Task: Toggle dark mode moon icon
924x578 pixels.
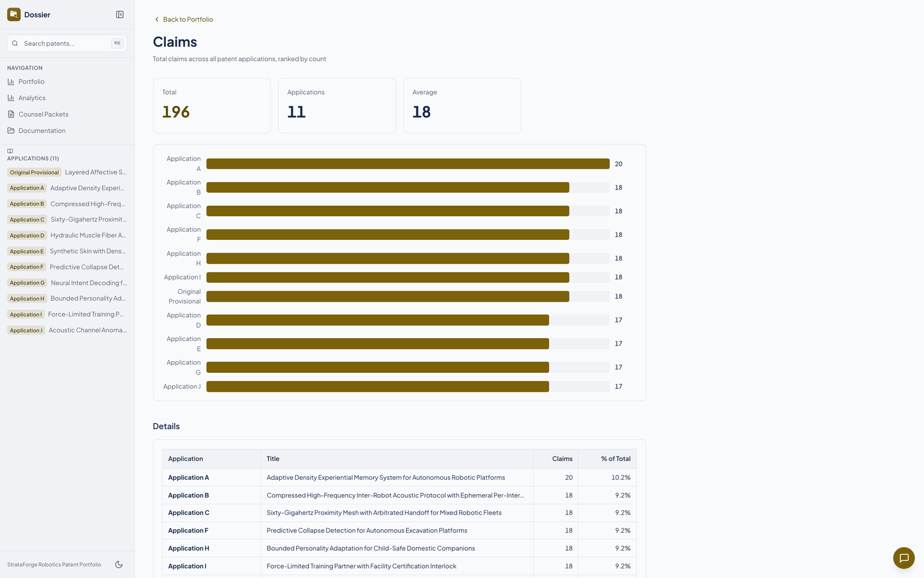Action: [119, 565]
